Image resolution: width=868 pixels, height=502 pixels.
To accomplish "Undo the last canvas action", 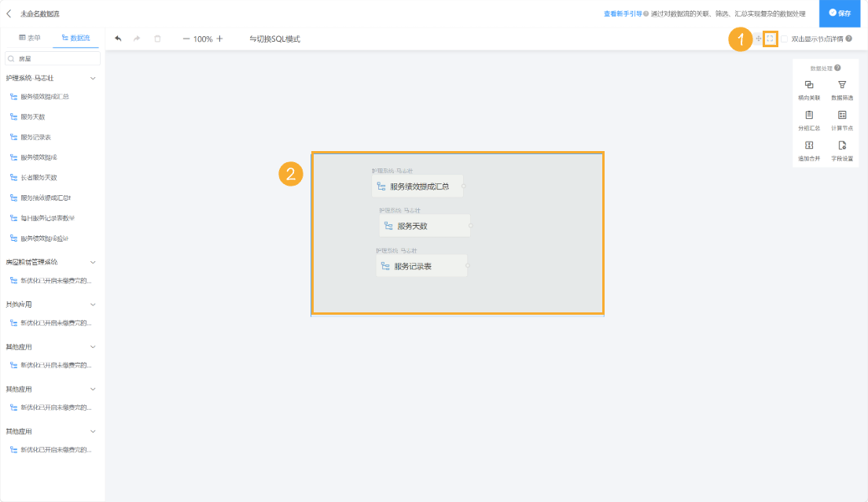I will click(118, 39).
